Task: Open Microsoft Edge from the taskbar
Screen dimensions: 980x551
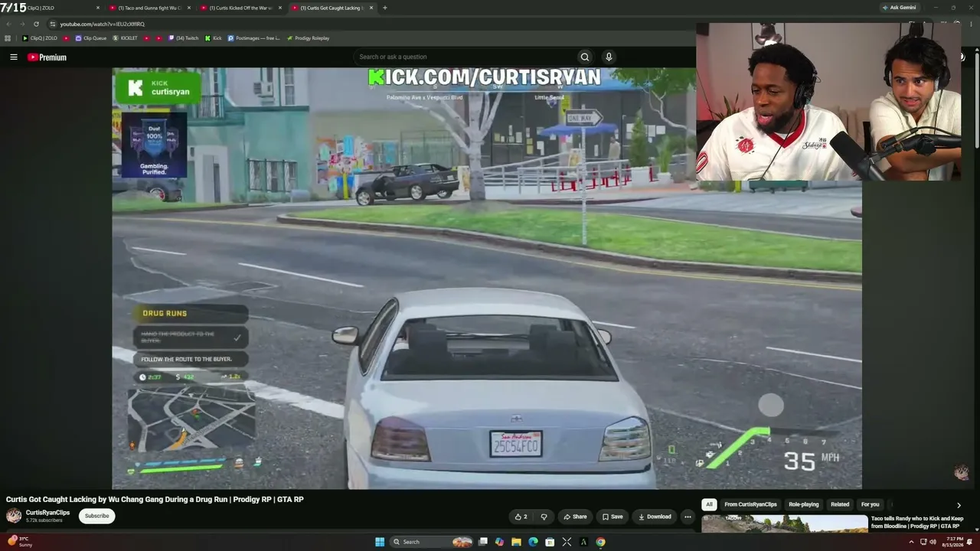Action: [533, 542]
